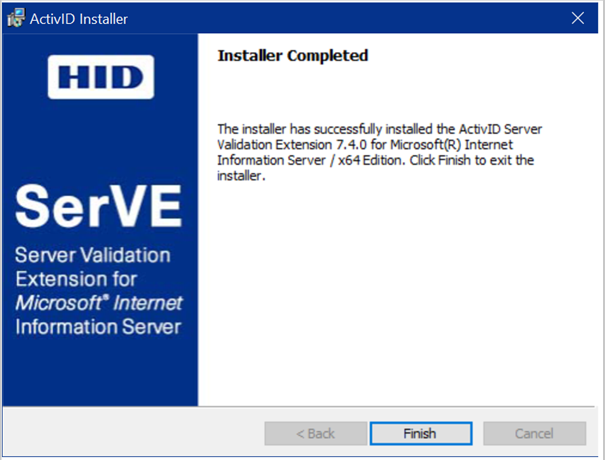Screen dimensions: 605x460
Task: Click the grey button bar background
Action: [133, 432]
